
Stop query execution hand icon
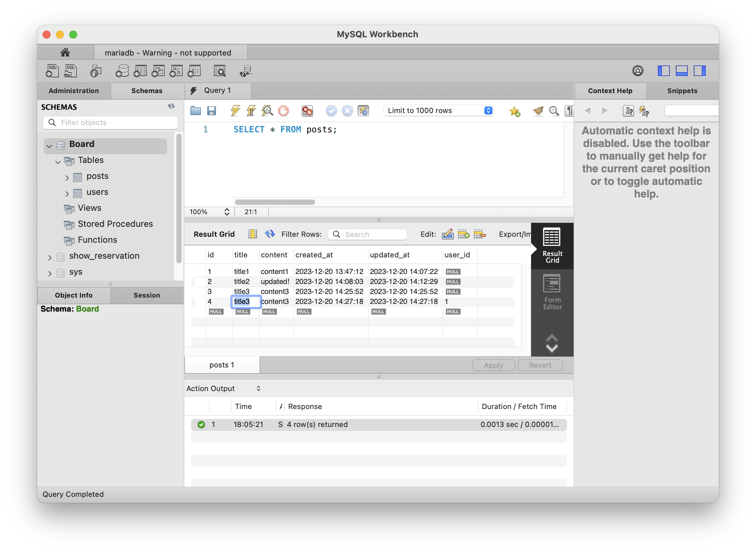283,111
